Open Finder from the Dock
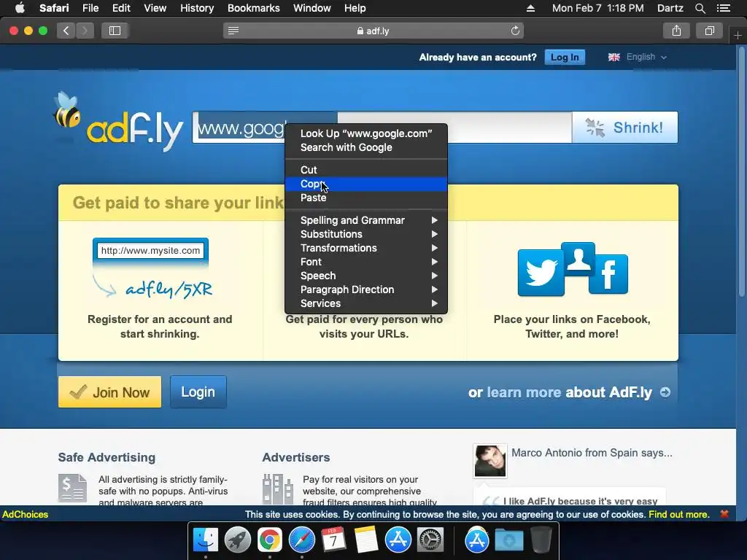Image resolution: width=747 pixels, height=560 pixels. 205,540
